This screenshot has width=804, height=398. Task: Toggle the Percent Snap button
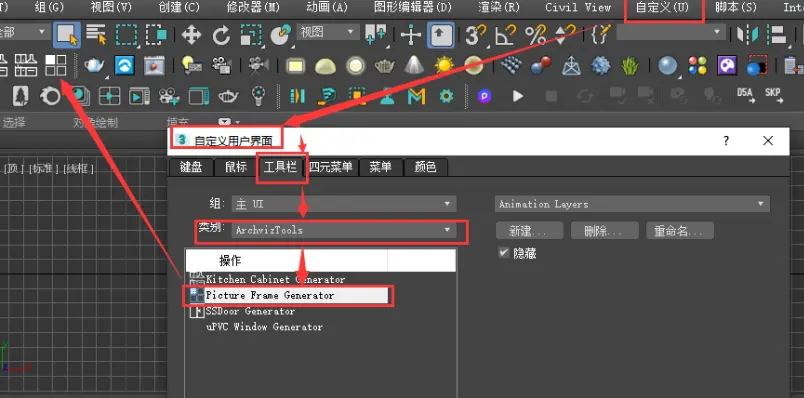(535, 35)
